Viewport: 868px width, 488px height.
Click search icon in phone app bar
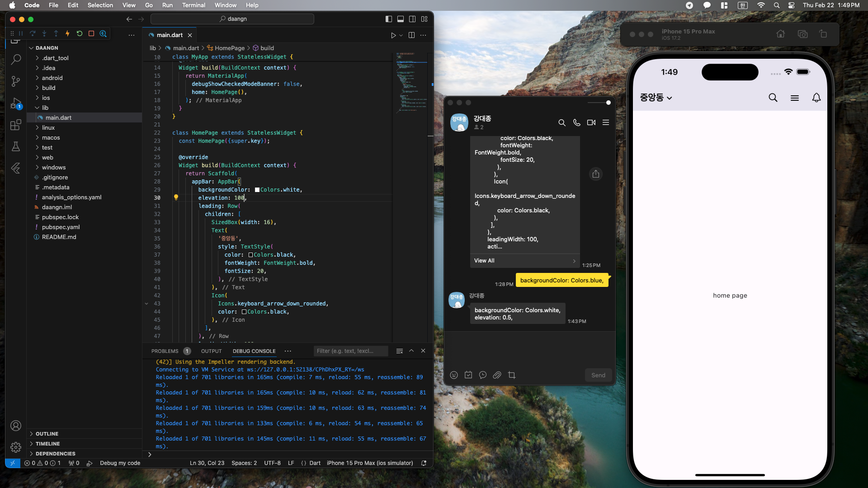tap(773, 98)
